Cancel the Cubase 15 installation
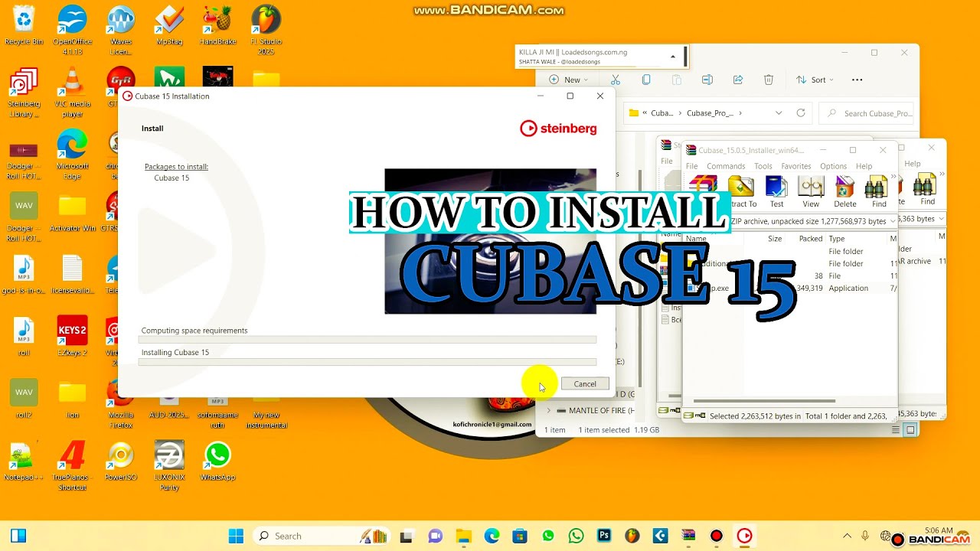 [x=585, y=384]
